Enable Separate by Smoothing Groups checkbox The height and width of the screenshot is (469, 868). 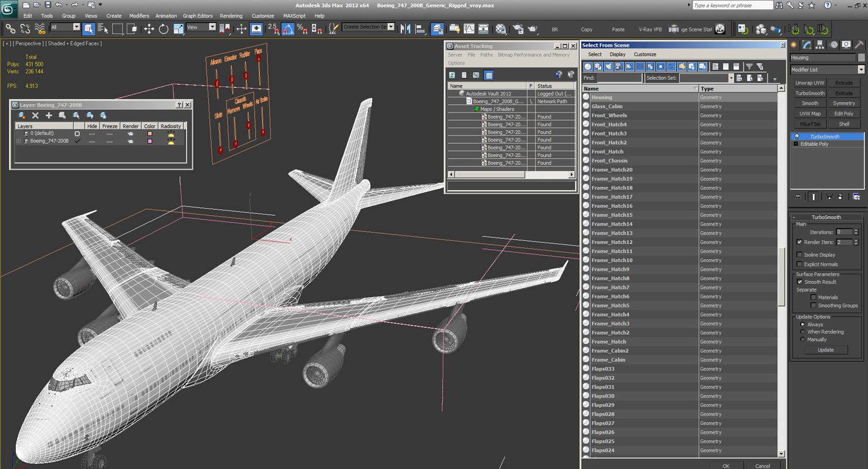813,305
